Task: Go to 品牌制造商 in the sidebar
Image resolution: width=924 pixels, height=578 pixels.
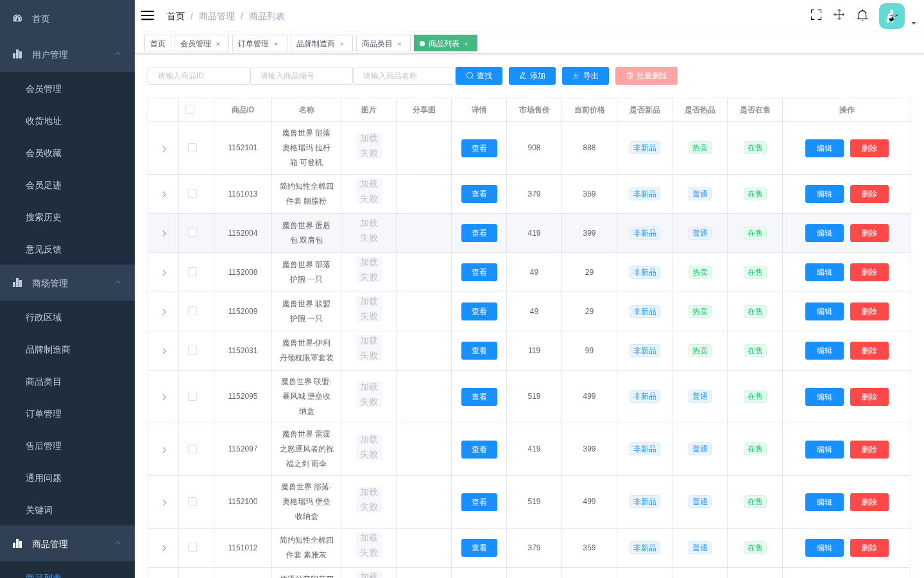Action: [x=67, y=349]
